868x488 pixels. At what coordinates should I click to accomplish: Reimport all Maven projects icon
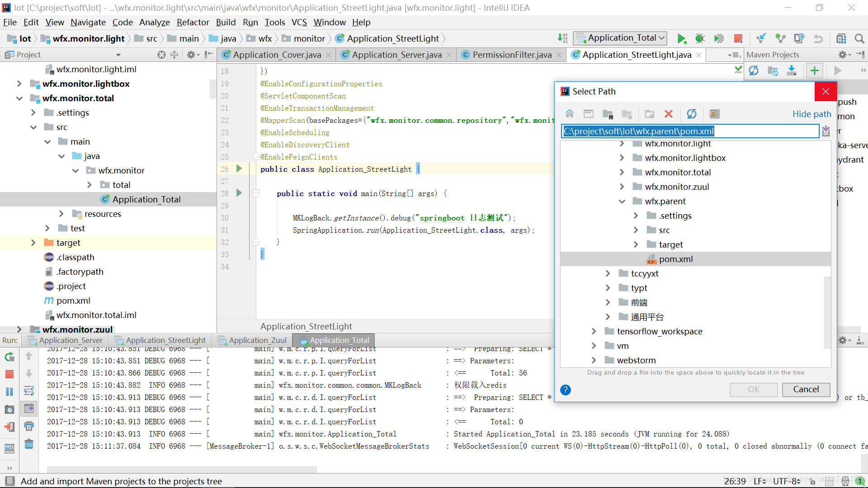tap(754, 70)
